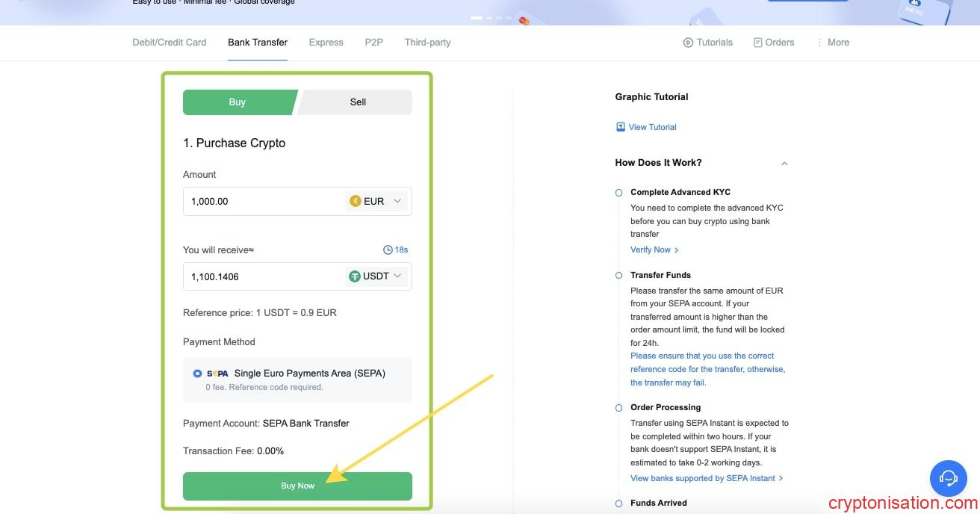The image size is (980, 514).
Task: Switch to the Sell toggle
Action: tap(358, 102)
